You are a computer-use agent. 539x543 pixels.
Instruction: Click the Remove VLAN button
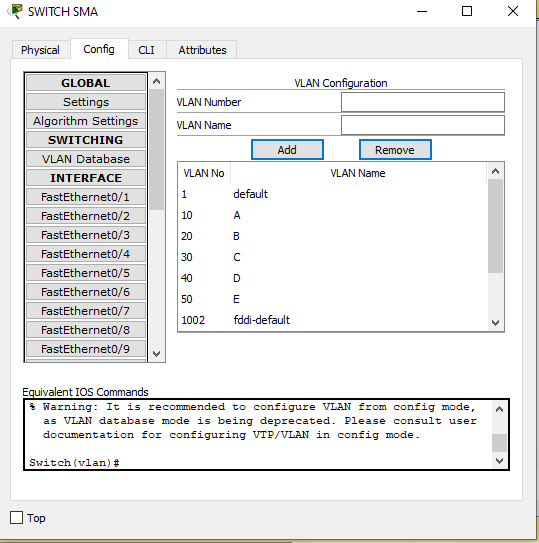pyautogui.click(x=395, y=150)
